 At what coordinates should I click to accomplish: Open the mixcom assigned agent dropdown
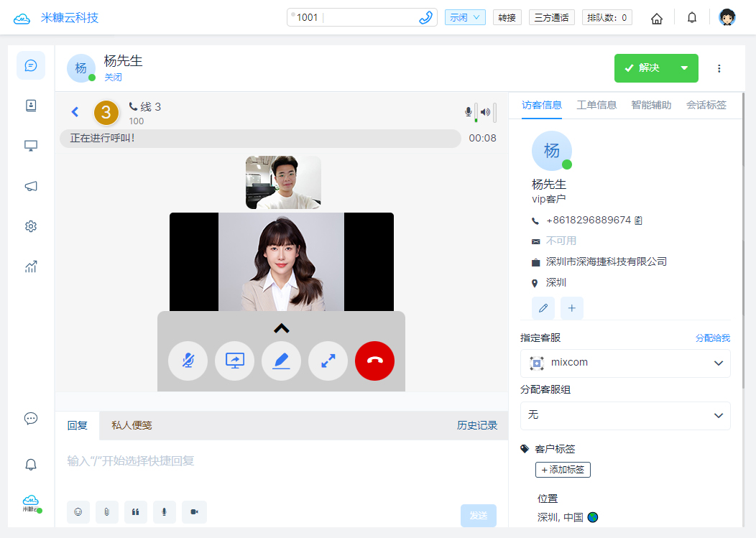[624, 363]
